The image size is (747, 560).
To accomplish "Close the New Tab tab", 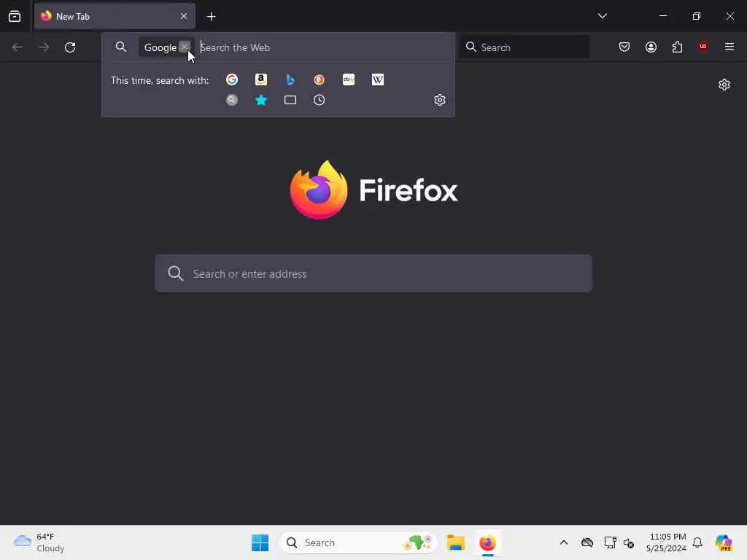I will [x=184, y=16].
